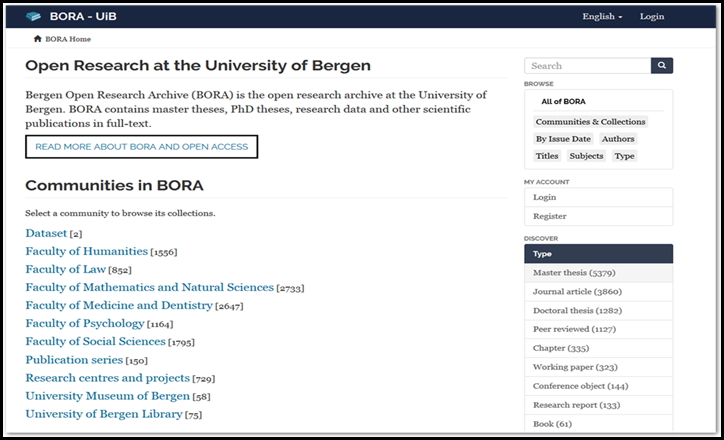Click Login under My Account
Viewport: 724px width, 440px height.
pos(598,197)
